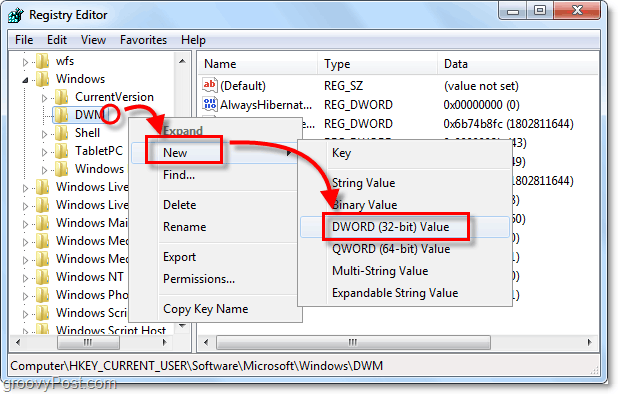
Task: Open the Edit menu
Action: [57, 40]
